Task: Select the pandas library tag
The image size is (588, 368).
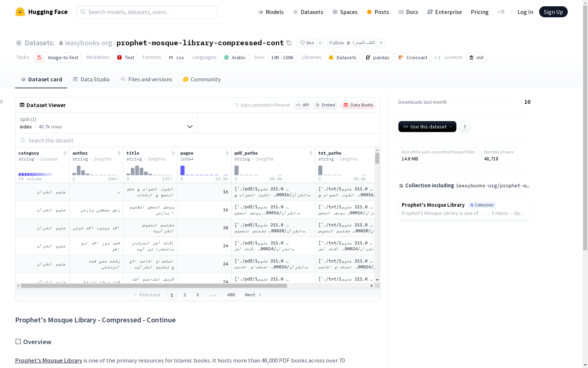Action: pos(377,57)
